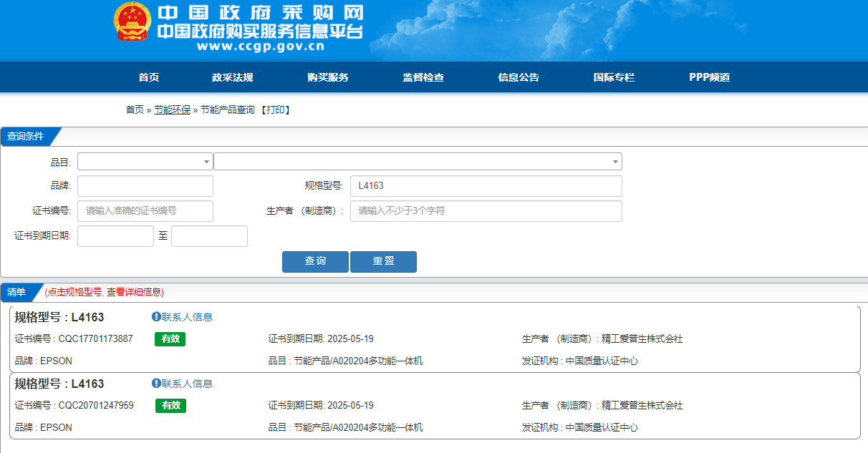Focus the 生产者 (制造商) manufacturer field

[x=486, y=211]
